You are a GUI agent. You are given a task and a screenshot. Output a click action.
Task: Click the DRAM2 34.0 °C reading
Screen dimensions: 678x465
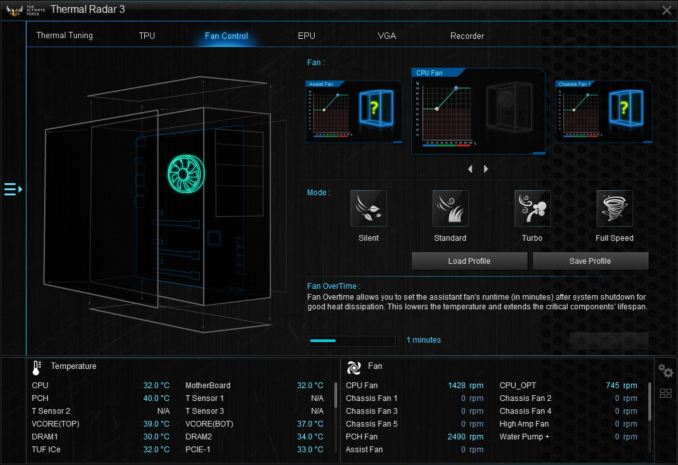click(310, 437)
